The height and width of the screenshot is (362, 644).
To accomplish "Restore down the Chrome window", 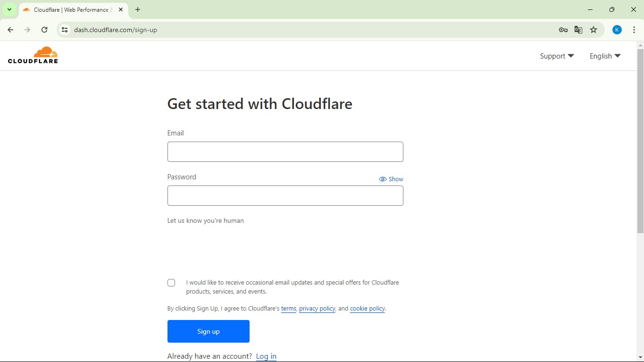I will pos(612,9).
